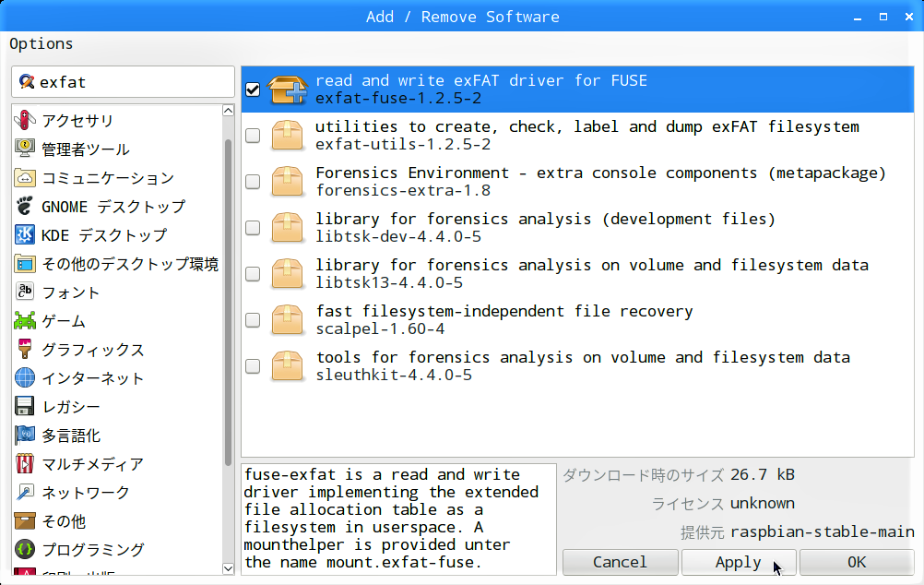Viewport: 924px width, 585px height.
Task: Select the 管理者ツール category label
Action: [86, 149]
